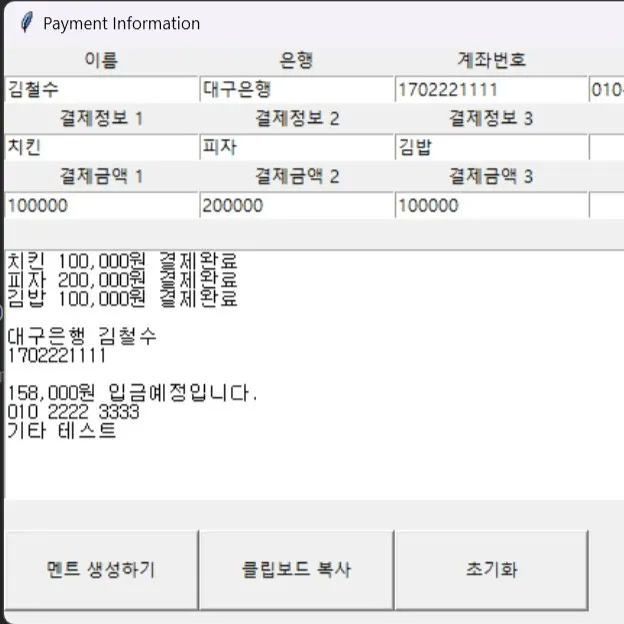This screenshot has height=624, width=624.
Task: Click the 은행 column label
Action: coord(296,60)
